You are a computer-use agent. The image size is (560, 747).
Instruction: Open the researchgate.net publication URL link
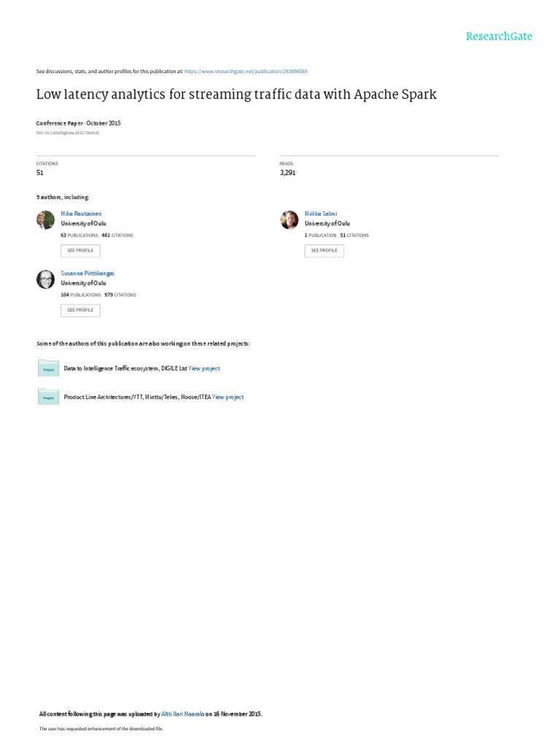coord(246,71)
